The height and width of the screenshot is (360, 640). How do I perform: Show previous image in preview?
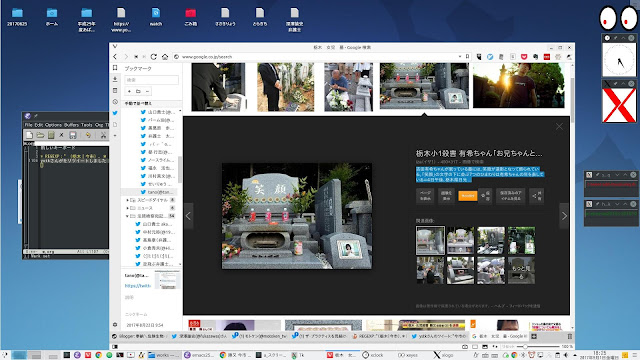[188, 216]
